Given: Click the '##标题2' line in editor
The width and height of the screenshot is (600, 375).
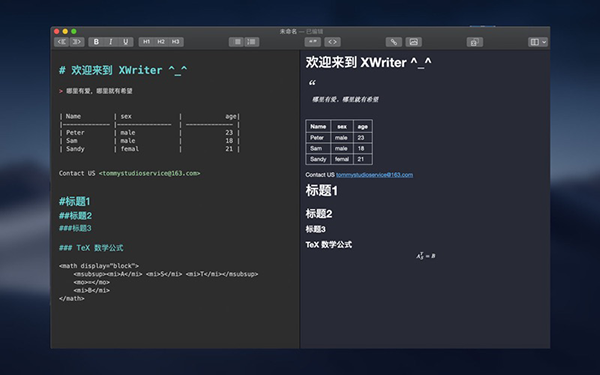Looking at the screenshot, I should (75, 216).
